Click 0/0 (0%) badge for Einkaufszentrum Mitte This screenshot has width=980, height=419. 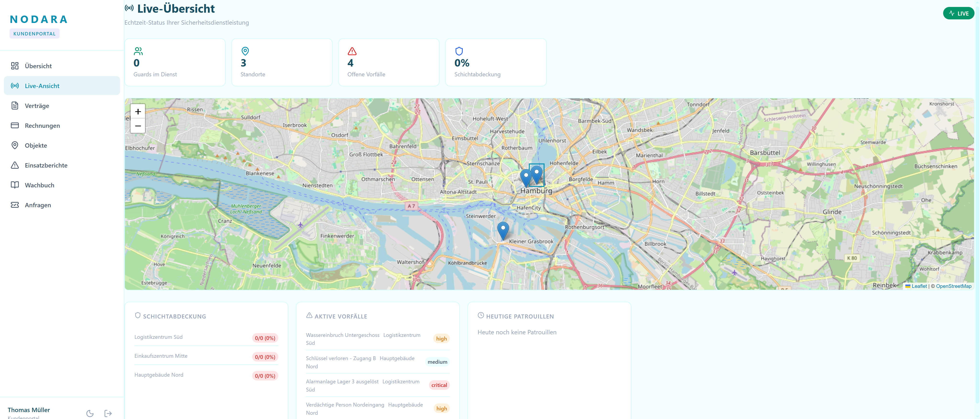click(x=265, y=357)
